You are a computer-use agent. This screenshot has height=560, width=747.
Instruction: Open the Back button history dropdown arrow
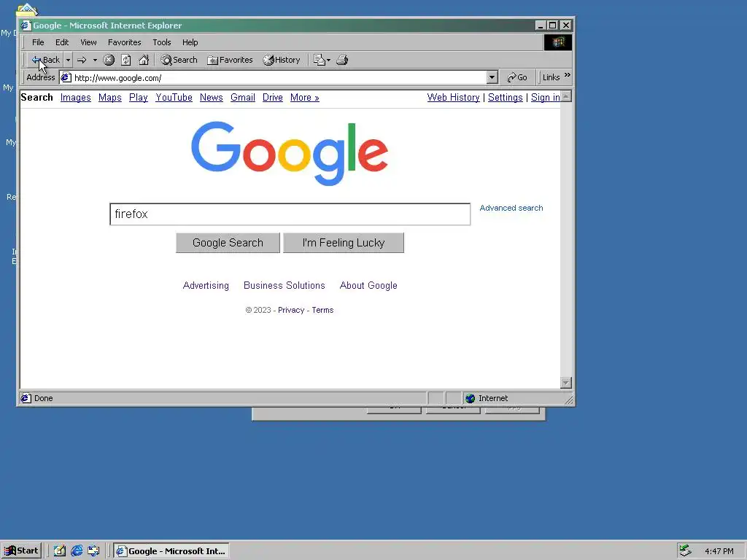[68, 60]
